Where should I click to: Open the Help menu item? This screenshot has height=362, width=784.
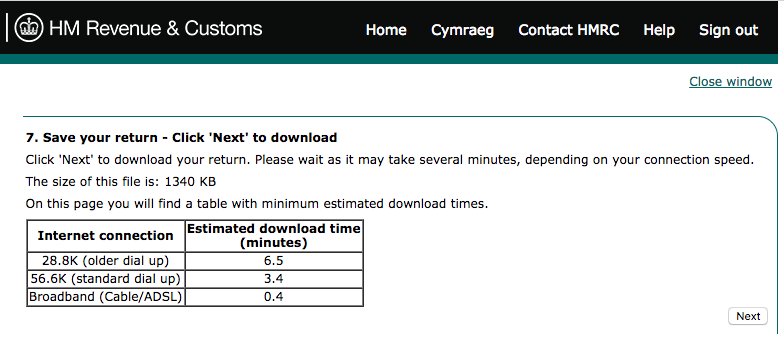[659, 30]
